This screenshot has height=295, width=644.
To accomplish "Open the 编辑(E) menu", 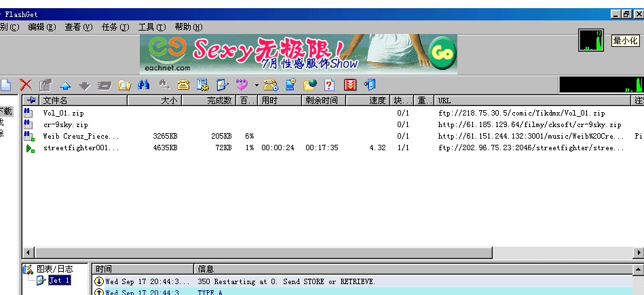I will click(x=42, y=27).
